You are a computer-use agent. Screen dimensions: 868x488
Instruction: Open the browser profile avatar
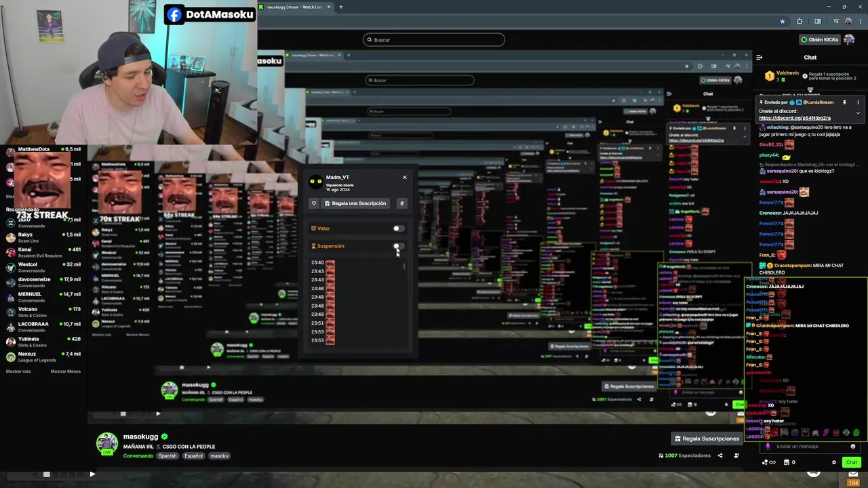click(x=848, y=21)
